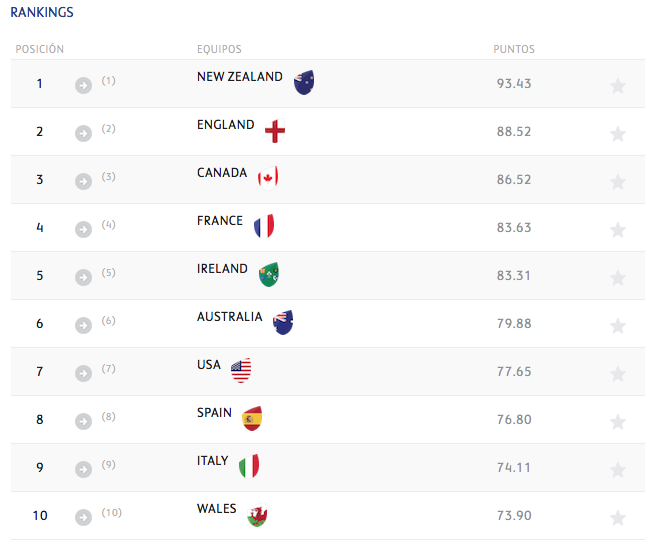Click the Canada maple leaf flag icon
The height and width of the screenshot is (547, 654).
click(267, 177)
